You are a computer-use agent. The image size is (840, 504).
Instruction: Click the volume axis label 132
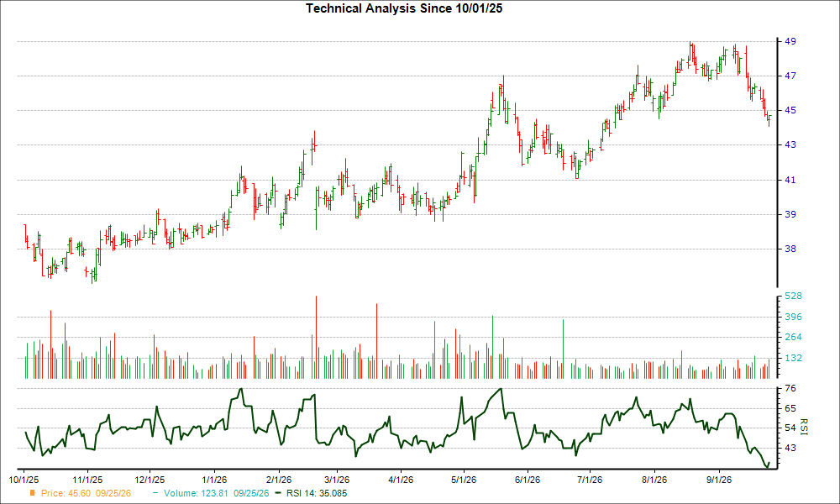pos(793,359)
